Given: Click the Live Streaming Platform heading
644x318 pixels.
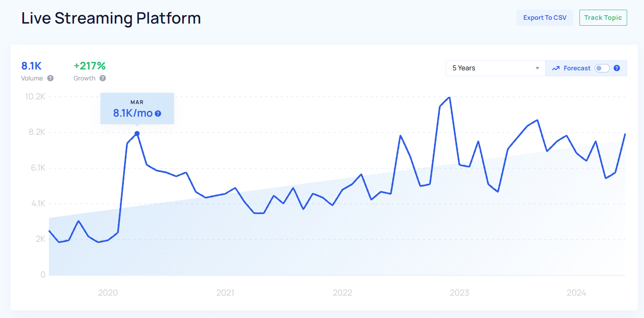Looking at the screenshot, I should [x=111, y=18].
